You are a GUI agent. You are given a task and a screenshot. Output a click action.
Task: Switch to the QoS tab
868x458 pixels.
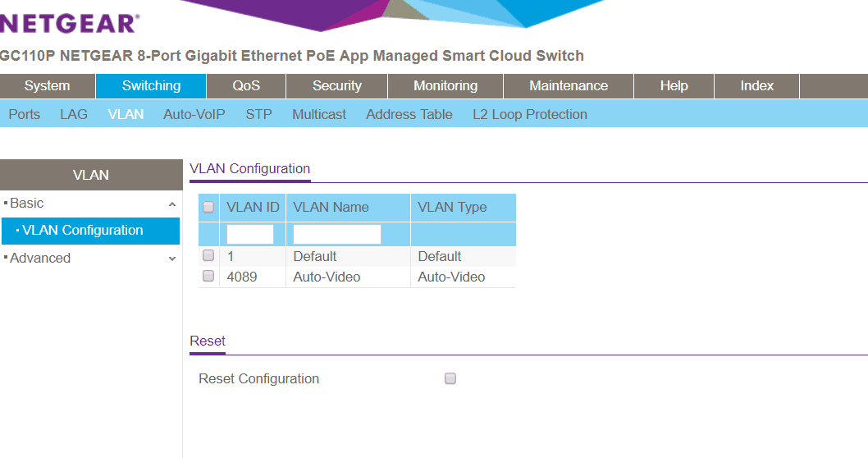click(246, 86)
